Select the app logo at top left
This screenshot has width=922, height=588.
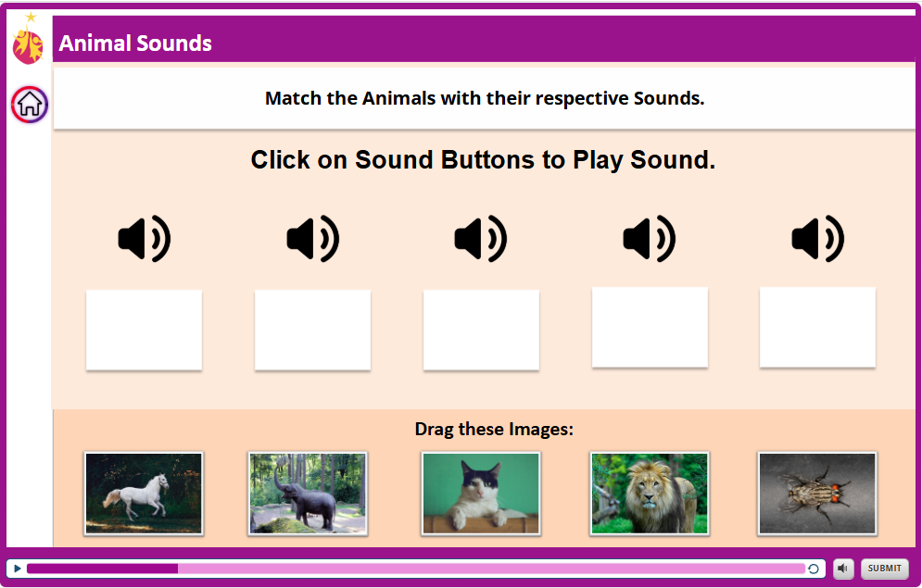click(x=28, y=42)
